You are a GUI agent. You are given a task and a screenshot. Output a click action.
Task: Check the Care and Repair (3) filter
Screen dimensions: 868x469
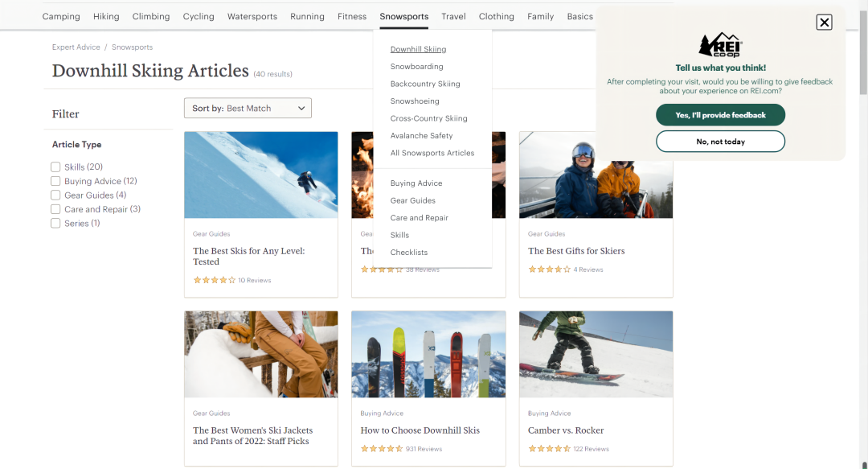click(55, 209)
